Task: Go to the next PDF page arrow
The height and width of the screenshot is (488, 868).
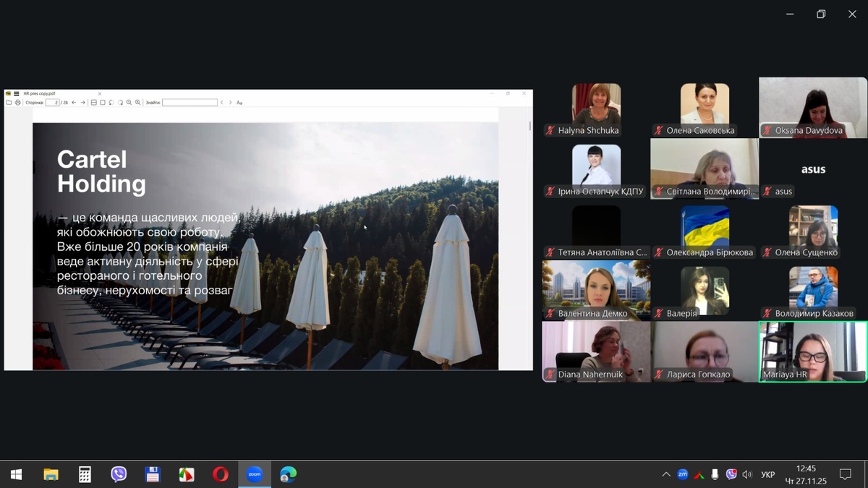Action: [x=83, y=103]
